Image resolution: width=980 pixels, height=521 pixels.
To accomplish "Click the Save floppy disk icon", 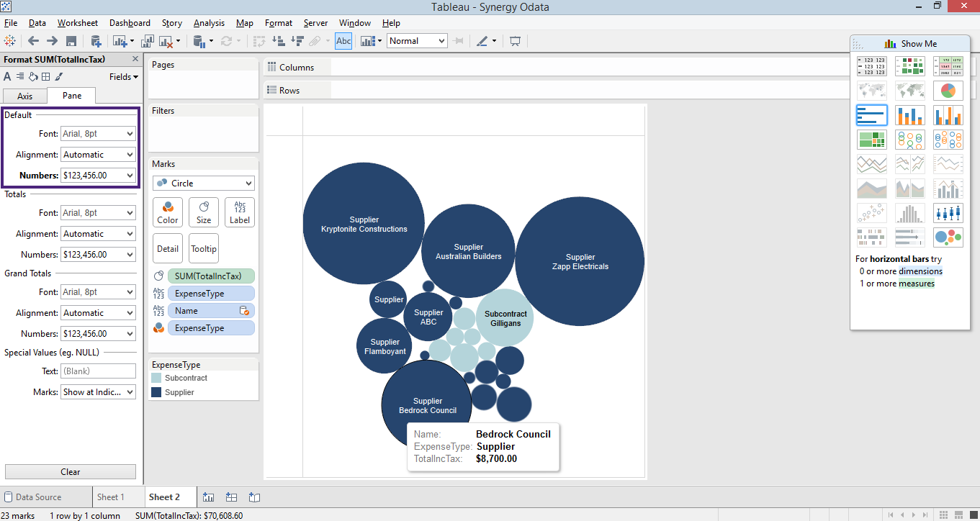I will pos(71,41).
